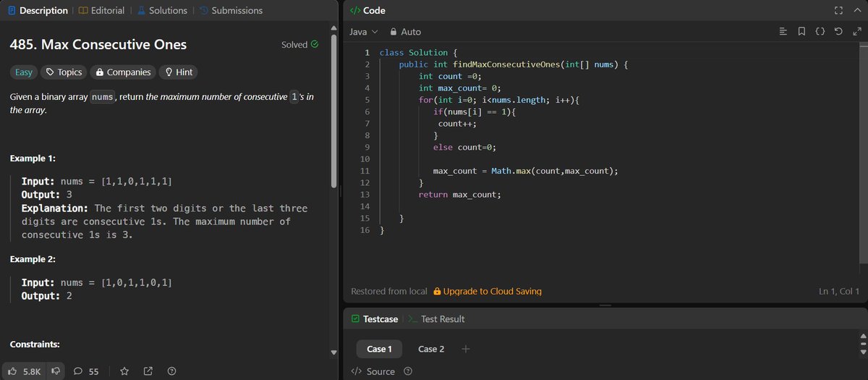The width and height of the screenshot is (868, 380).
Task: Click the curly braces icon in the editor toolbar
Action: point(820,32)
